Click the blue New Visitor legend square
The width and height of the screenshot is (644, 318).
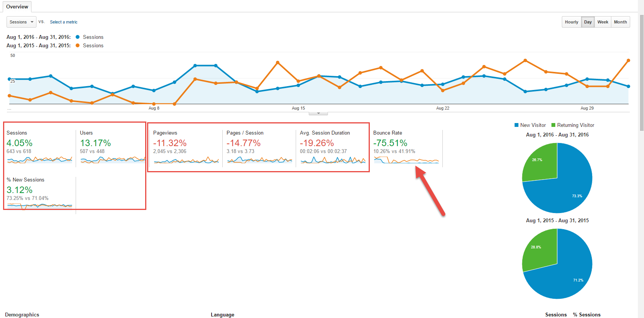(517, 125)
